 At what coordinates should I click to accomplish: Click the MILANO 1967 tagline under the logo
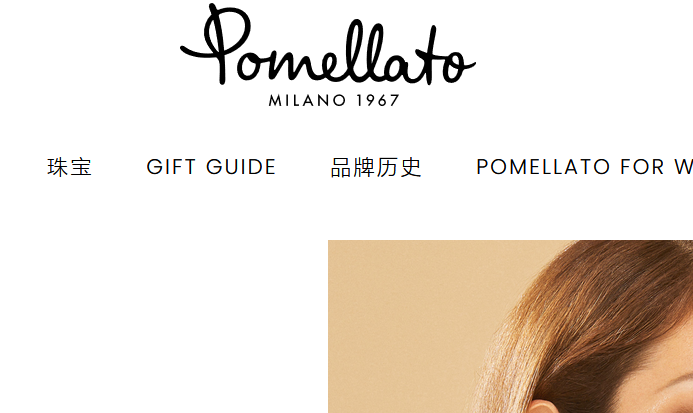click(x=334, y=100)
